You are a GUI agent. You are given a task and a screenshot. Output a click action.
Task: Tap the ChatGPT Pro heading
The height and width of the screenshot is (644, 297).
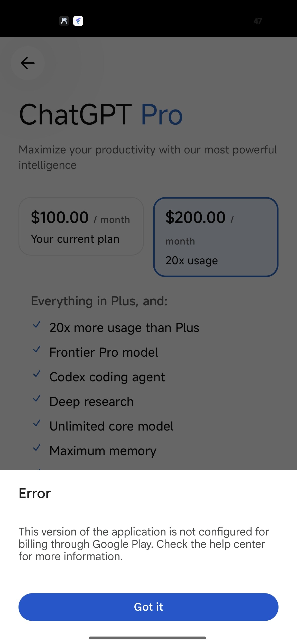pos(101,115)
